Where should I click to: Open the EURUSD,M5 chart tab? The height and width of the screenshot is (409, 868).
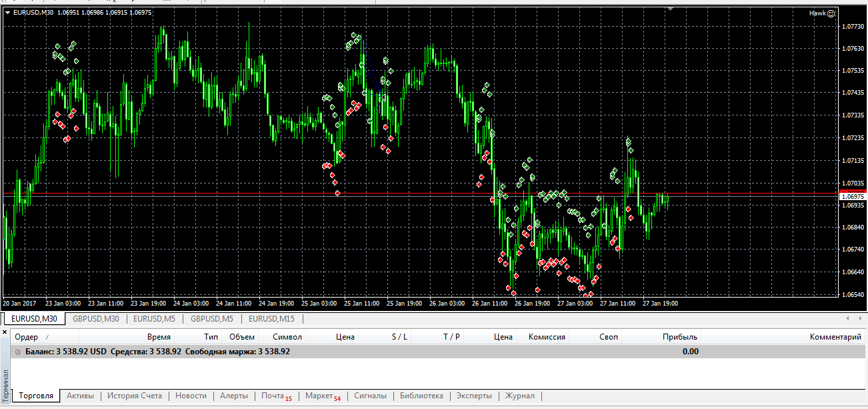[154, 318]
